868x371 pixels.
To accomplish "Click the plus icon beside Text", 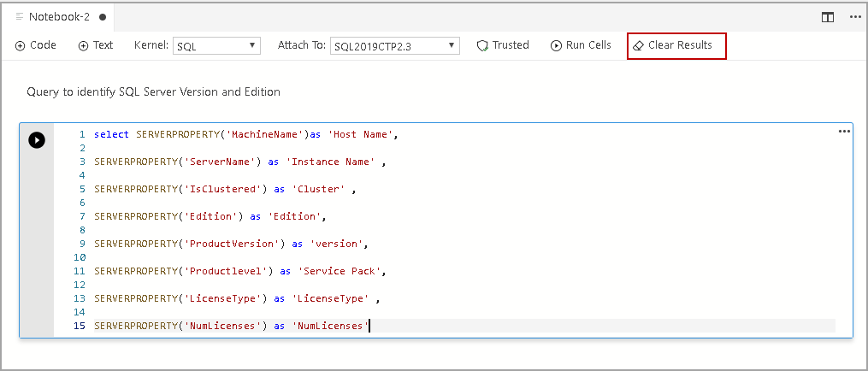I will (83, 45).
